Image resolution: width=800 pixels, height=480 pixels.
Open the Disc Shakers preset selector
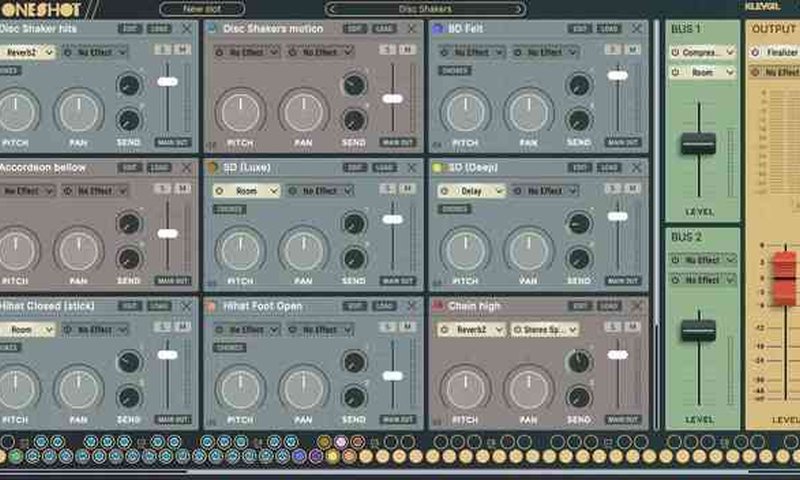click(425, 8)
